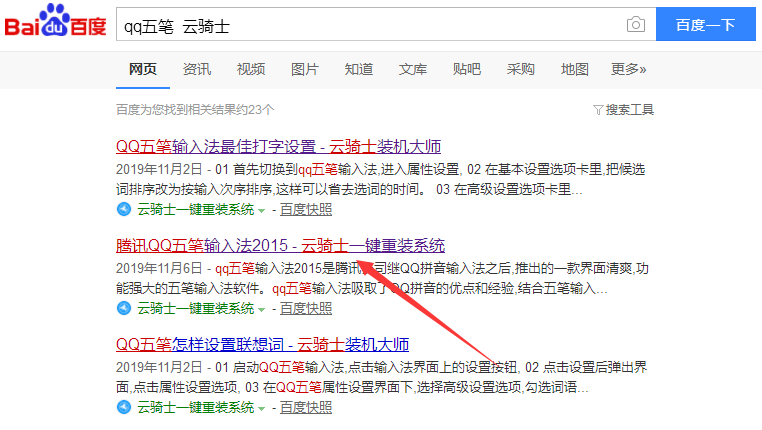Expand the 更多» menu

(628, 69)
